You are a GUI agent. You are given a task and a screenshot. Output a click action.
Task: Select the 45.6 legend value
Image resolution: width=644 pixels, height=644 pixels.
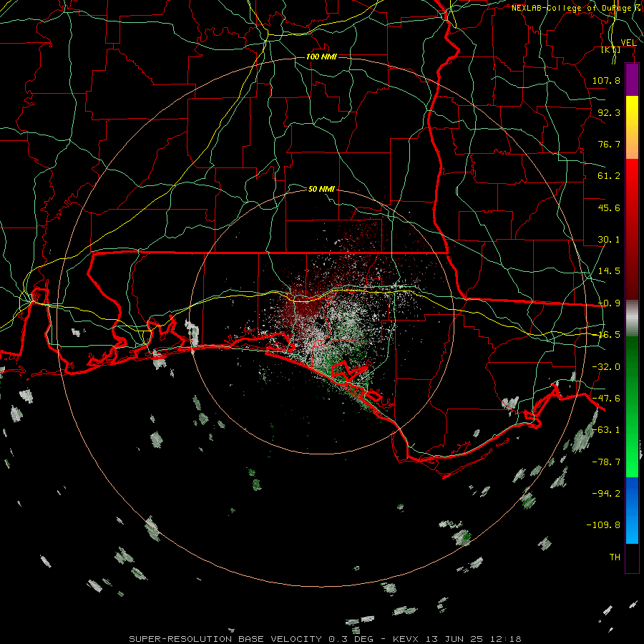[609, 208]
